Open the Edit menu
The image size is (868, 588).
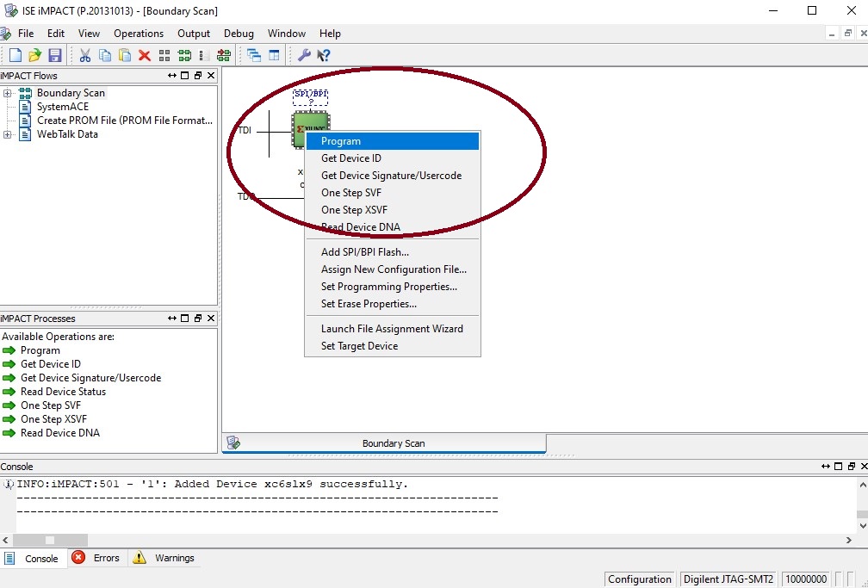[x=56, y=34]
